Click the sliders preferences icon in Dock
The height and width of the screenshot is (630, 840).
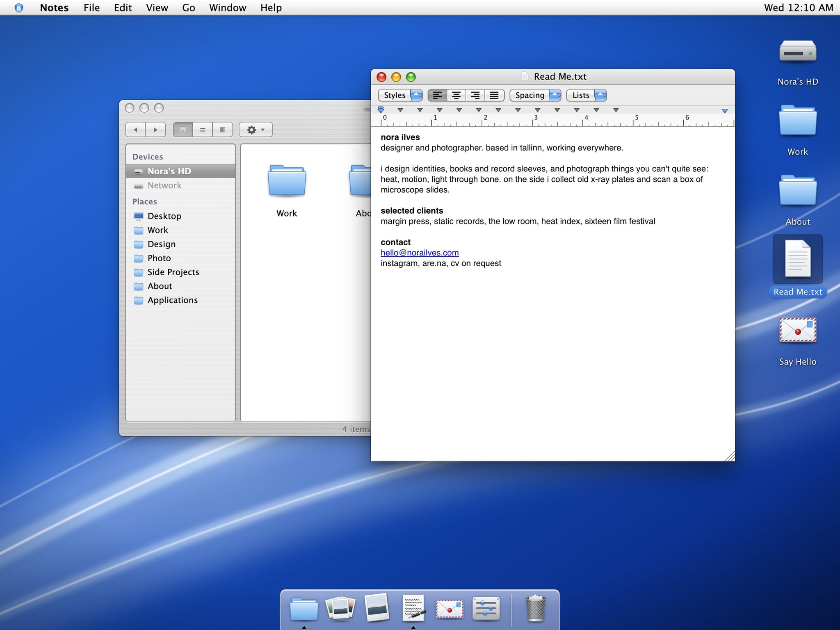coord(486,608)
